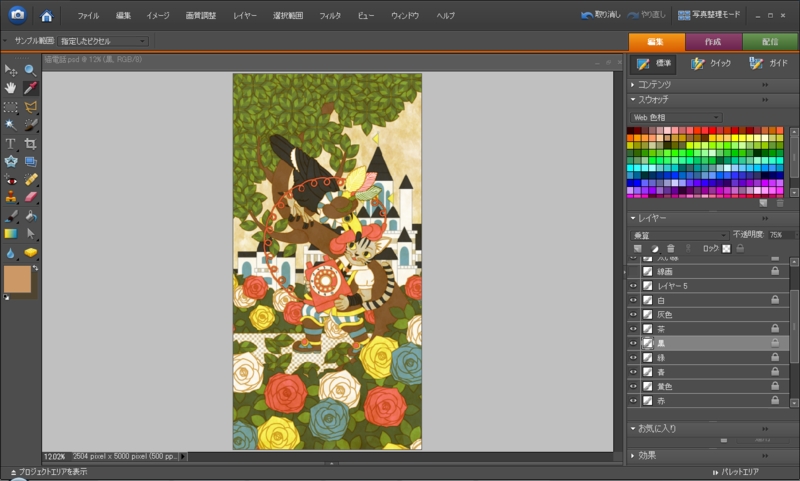Select the Hand tool
Viewport: 800px width, 481px height.
click(10, 88)
